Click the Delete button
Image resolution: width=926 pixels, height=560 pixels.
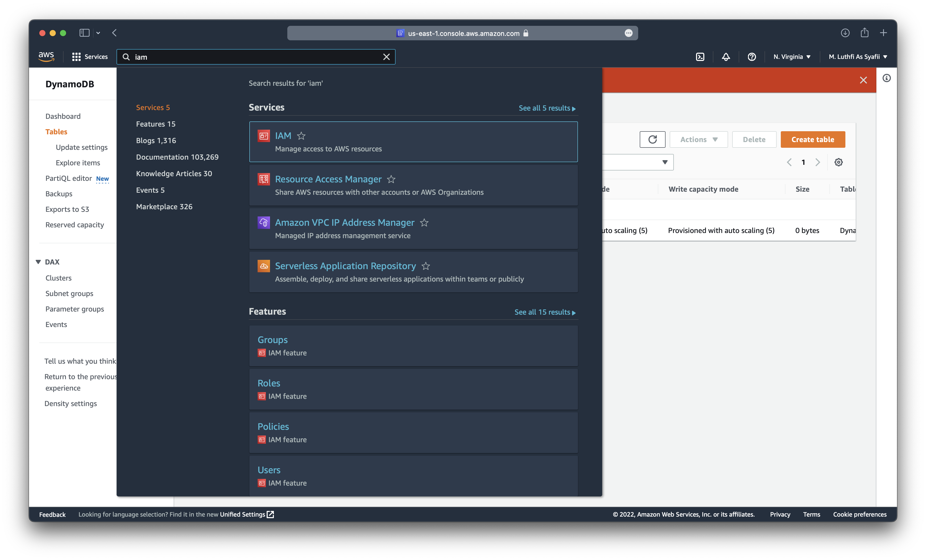754,139
